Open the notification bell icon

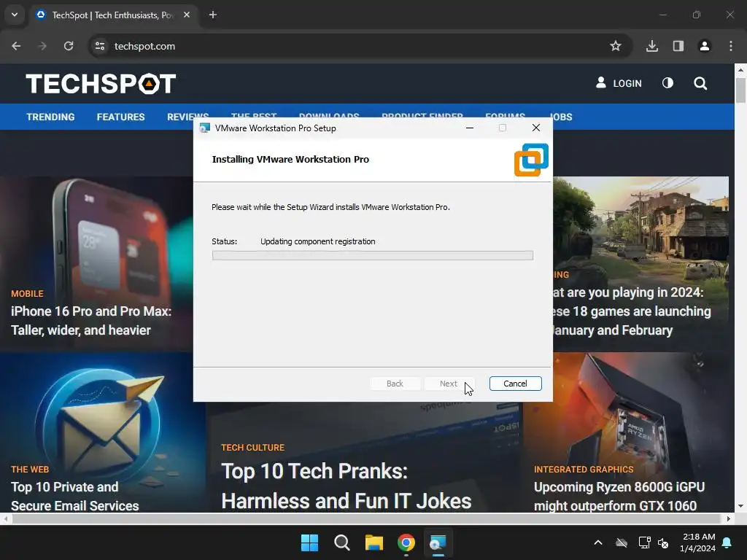727,542
